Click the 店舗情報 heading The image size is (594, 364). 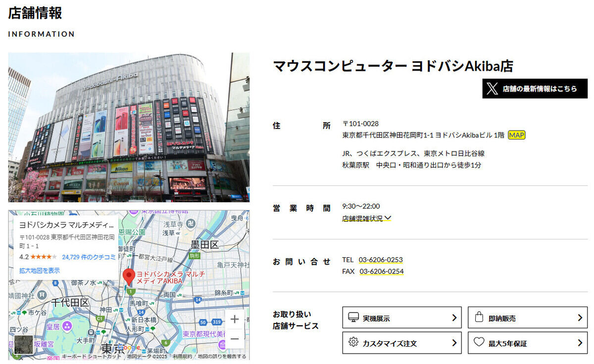coord(35,13)
